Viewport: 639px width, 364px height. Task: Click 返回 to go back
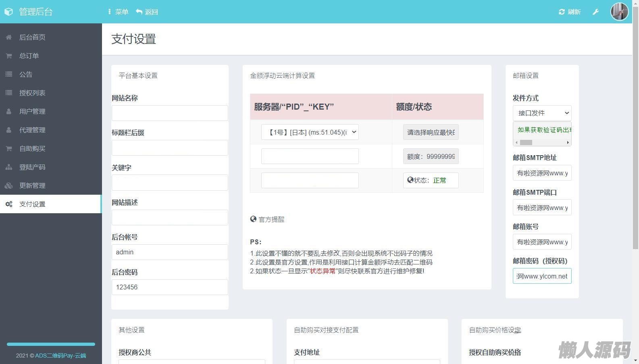147,12
